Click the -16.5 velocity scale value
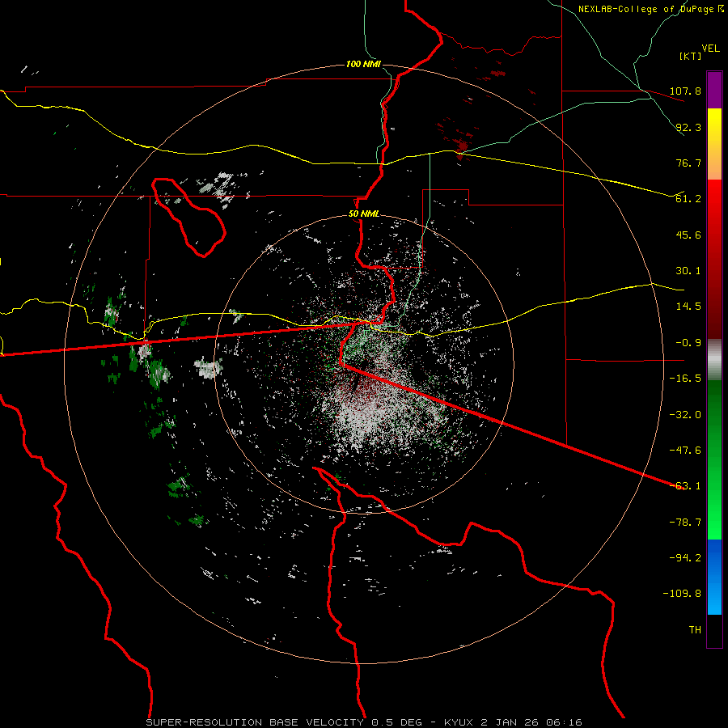 pyautogui.click(x=685, y=379)
